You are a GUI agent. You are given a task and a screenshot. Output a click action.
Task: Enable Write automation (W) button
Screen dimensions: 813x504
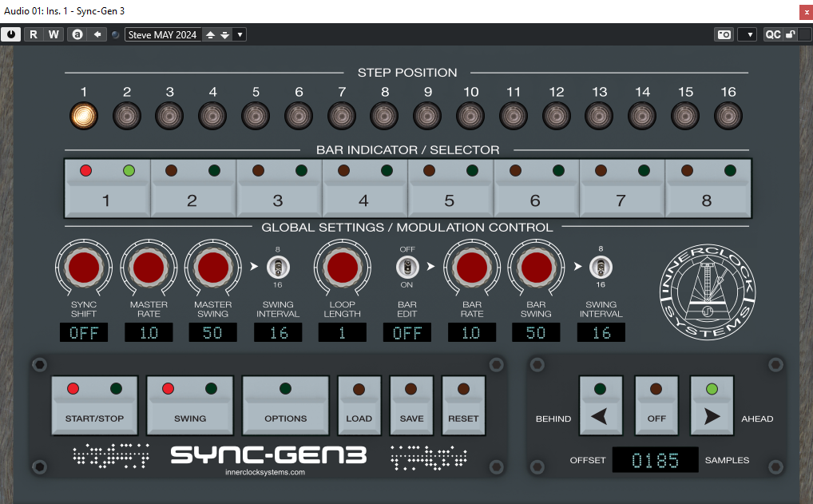[53, 34]
